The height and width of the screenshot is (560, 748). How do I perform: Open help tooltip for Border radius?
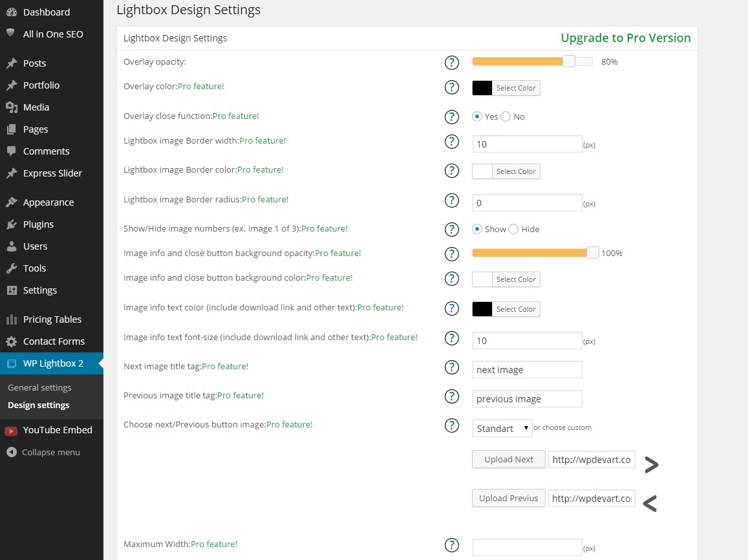pos(451,200)
